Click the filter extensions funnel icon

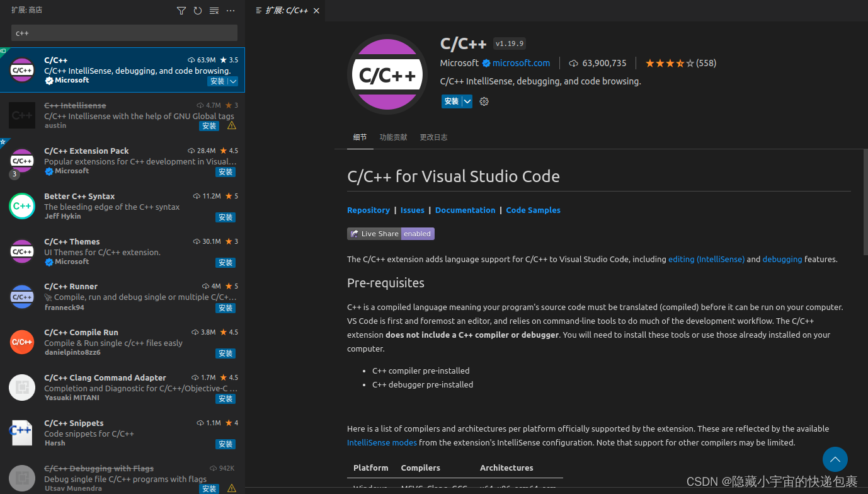pyautogui.click(x=181, y=11)
